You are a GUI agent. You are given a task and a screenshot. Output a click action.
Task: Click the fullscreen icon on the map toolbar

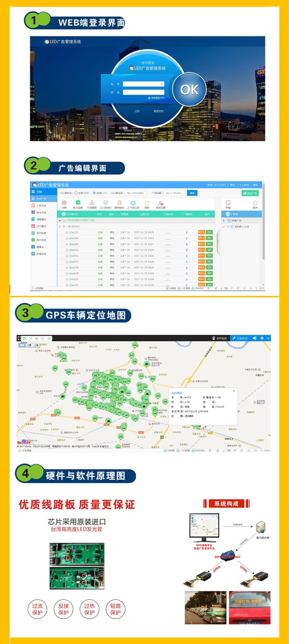point(30,339)
